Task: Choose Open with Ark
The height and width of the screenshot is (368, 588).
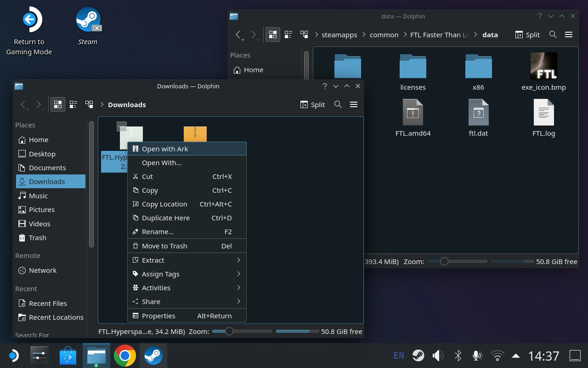Action: point(187,149)
